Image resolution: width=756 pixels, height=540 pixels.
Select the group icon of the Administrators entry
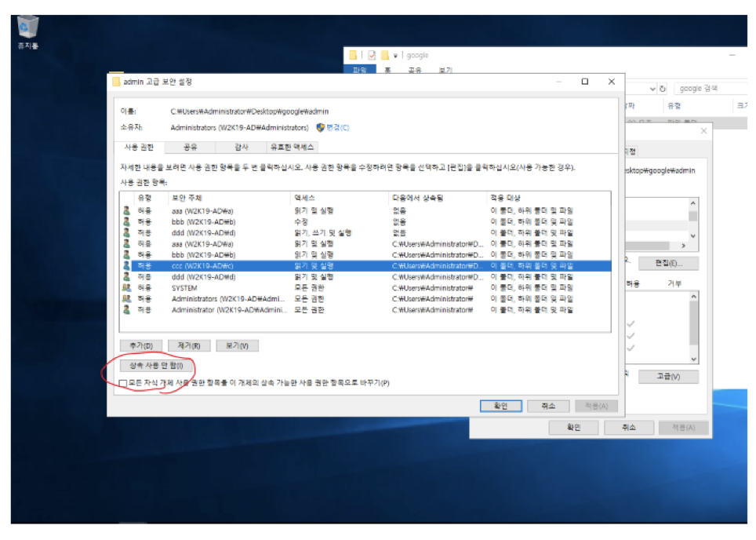[x=127, y=299]
